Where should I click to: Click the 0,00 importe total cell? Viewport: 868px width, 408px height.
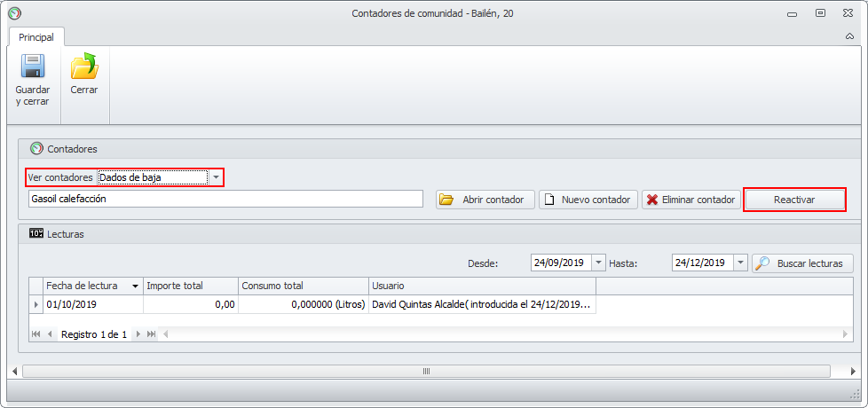pos(191,304)
